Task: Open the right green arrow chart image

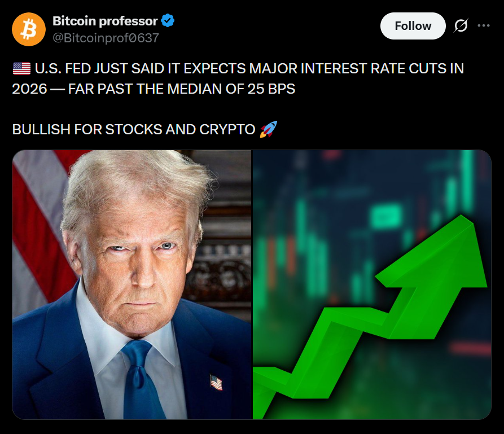Action: pos(372,284)
